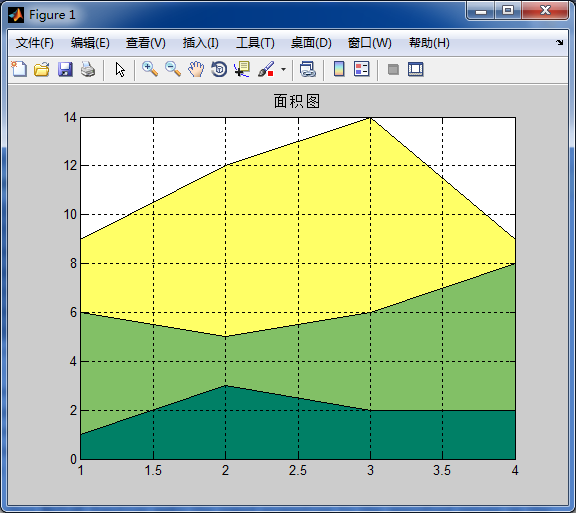
Task: Select the Data Cursor tool
Action: 242,69
